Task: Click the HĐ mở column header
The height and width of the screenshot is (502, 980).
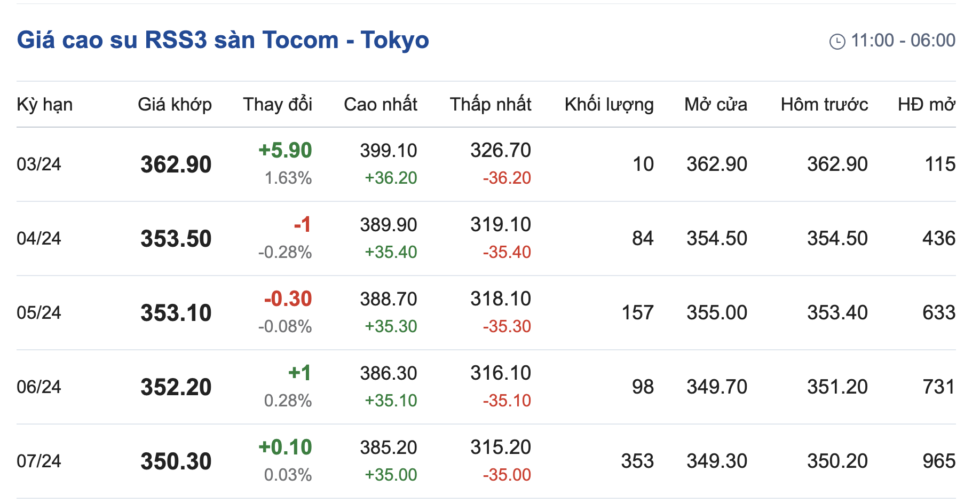Action: 926,104
